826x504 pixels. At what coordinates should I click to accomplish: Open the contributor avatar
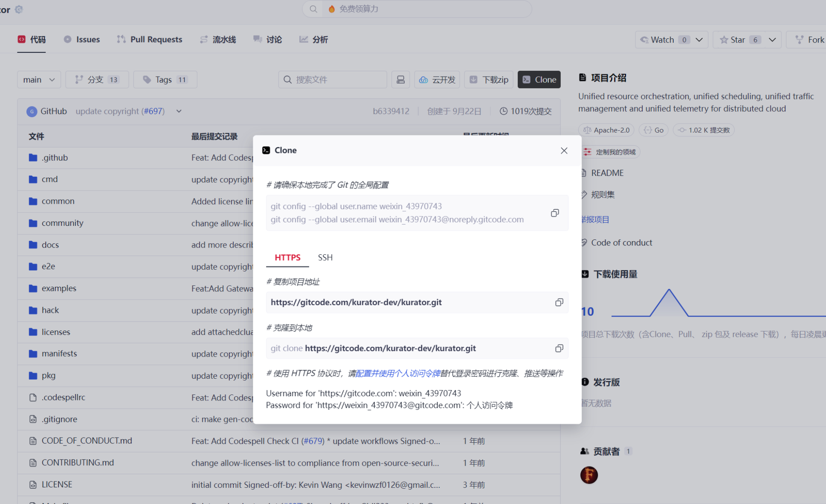588,475
